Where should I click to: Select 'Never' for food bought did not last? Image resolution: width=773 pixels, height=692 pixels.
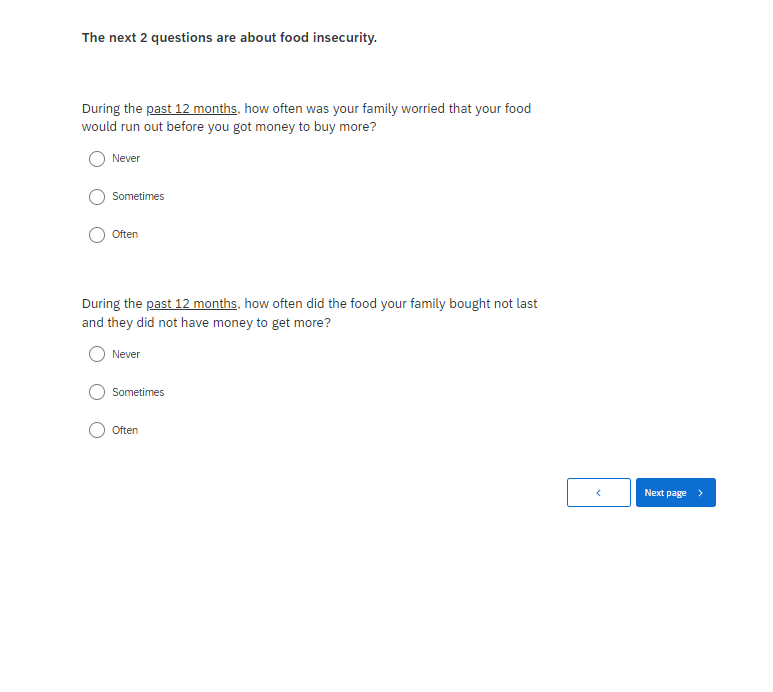[97, 355]
